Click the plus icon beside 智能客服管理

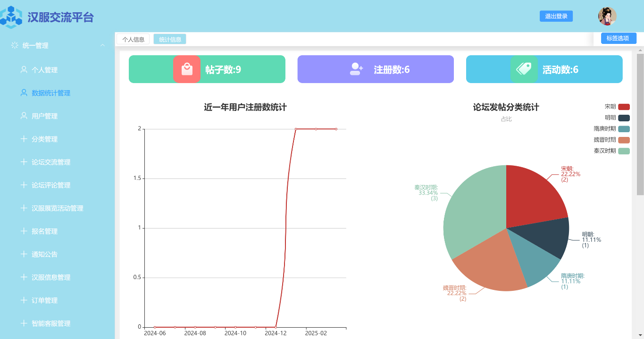[x=24, y=323]
